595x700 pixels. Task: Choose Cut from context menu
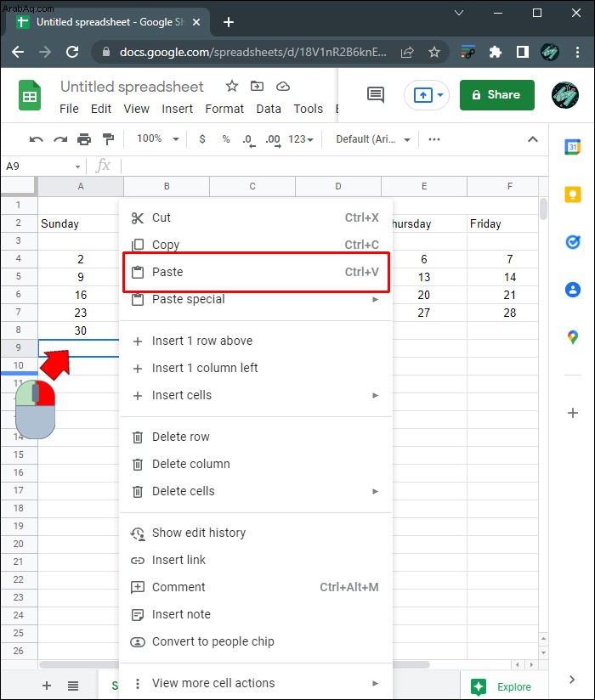tap(256, 217)
